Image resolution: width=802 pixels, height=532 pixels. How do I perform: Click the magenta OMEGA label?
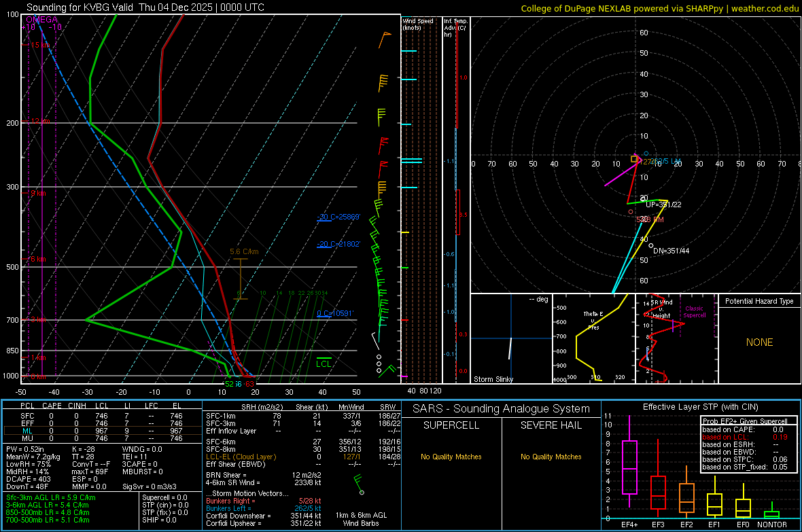pos(42,20)
